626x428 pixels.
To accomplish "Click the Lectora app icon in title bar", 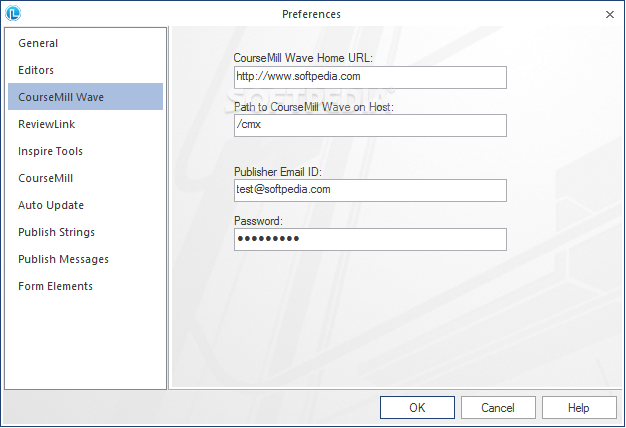I will (13, 13).
